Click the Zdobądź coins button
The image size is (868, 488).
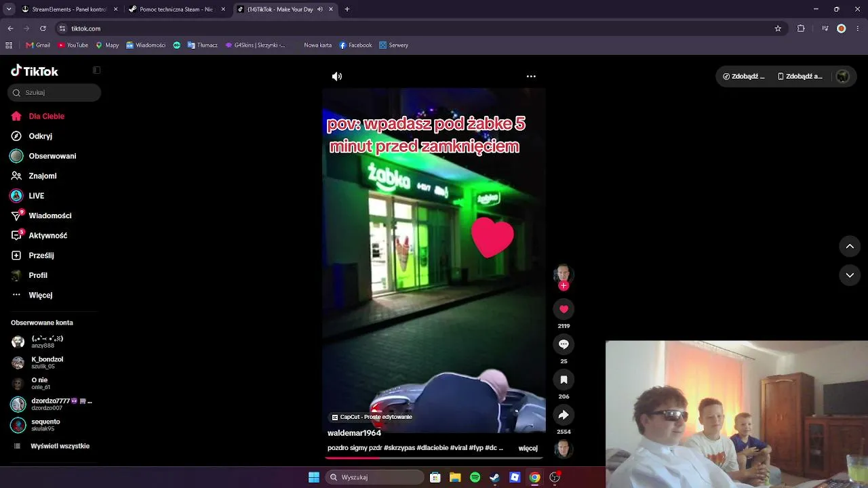744,77
